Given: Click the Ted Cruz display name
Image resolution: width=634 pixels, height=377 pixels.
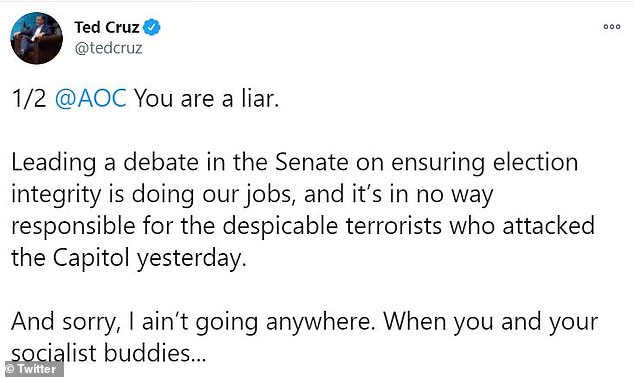Looking at the screenshot, I should pos(107,27).
